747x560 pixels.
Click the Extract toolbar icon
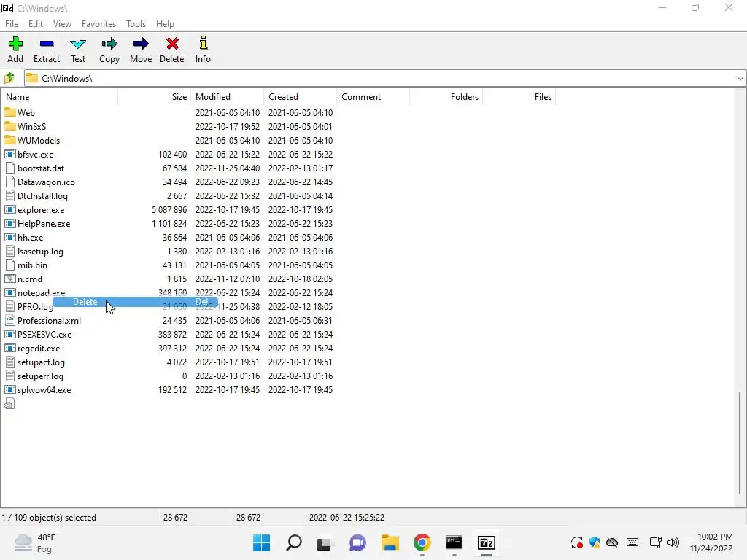click(47, 44)
